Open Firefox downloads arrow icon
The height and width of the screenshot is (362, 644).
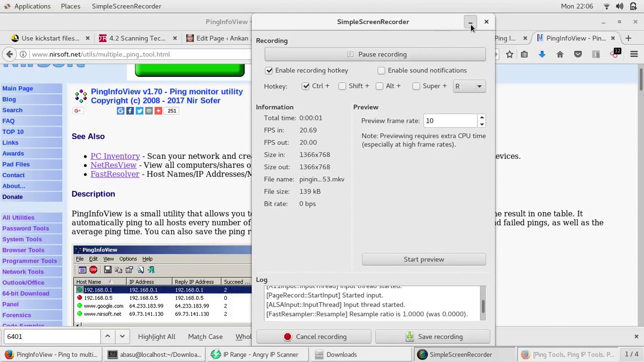tap(542, 54)
